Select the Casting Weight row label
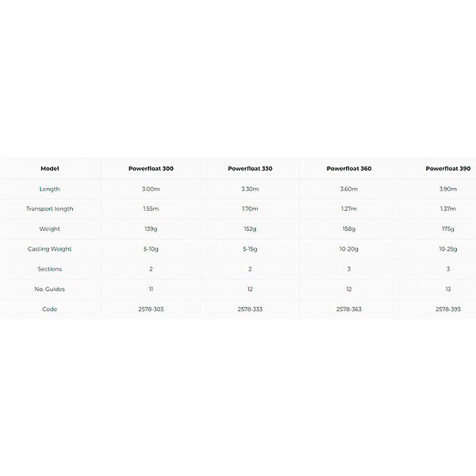This screenshot has width=476, height=476. click(x=50, y=249)
